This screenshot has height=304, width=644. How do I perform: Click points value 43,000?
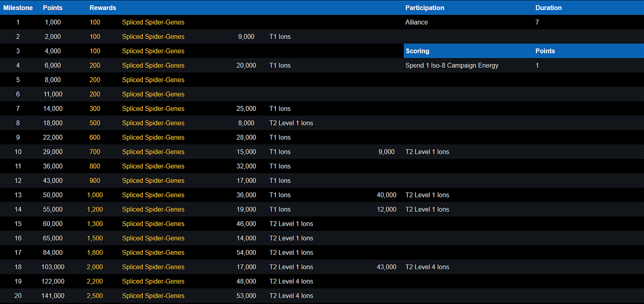click(53, 181)
